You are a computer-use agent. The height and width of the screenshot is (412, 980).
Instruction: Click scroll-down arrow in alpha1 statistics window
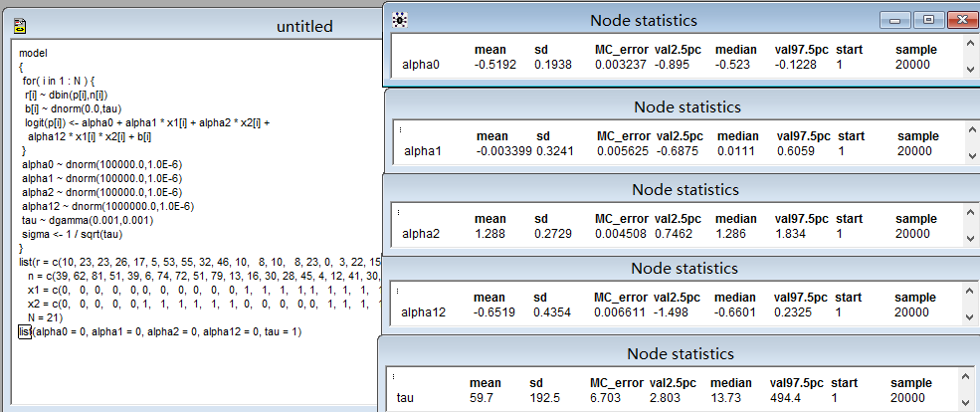point(970,155)
